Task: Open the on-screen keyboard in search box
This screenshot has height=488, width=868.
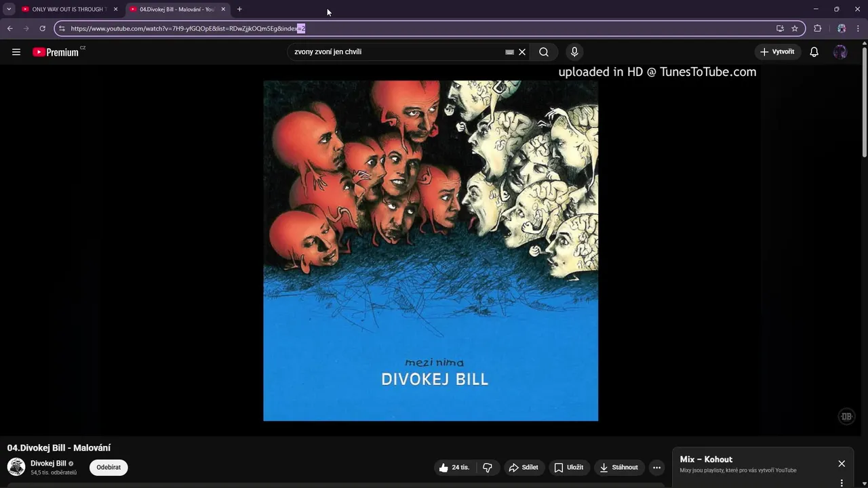Action: tap(509, 52)
